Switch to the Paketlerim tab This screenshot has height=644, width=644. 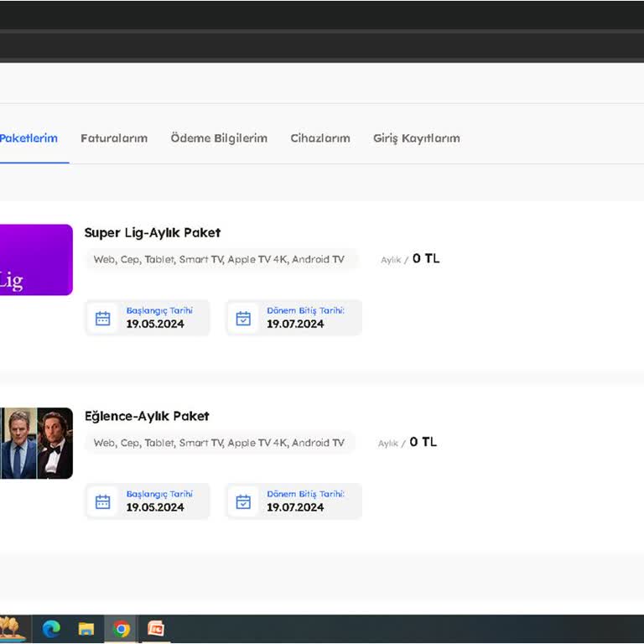29,138
